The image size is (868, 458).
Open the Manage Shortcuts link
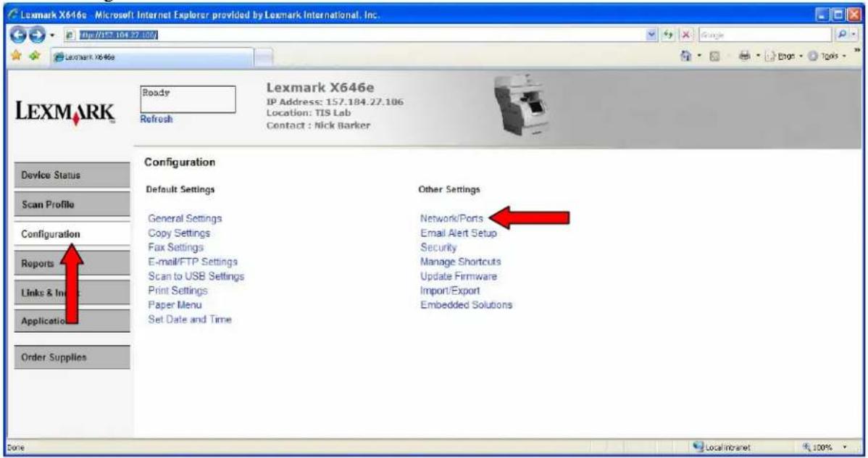[x=461, y=262]
